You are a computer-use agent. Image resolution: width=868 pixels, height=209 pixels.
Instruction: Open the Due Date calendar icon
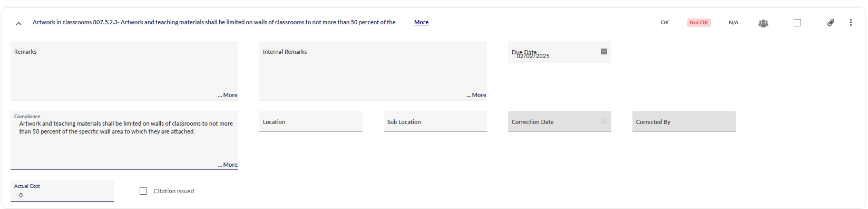(604, 52)
